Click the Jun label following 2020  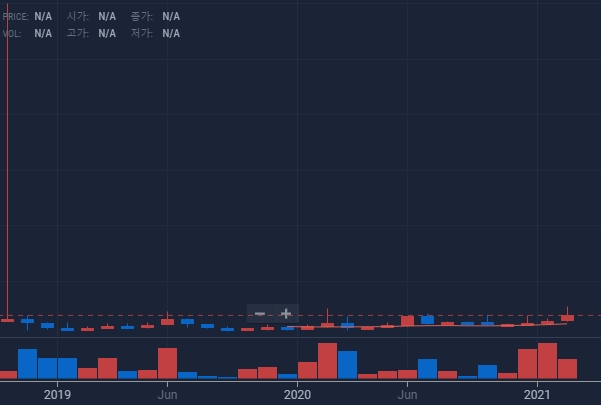point(407,395)
